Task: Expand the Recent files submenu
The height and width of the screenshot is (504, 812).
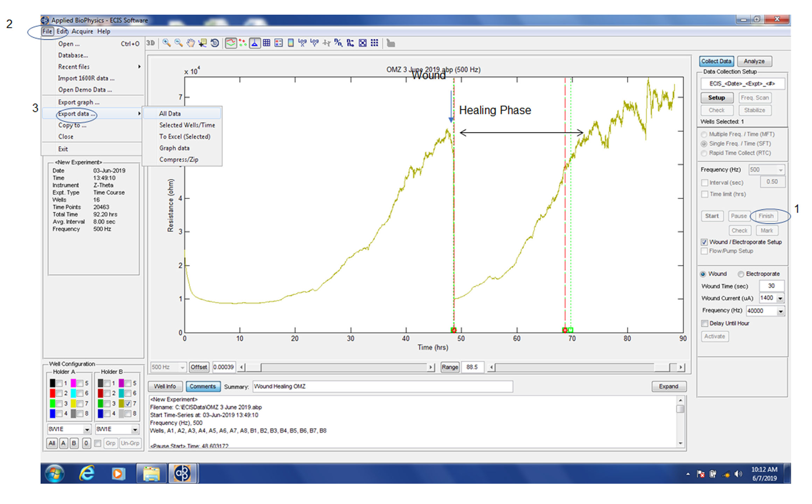Action: pos(93,67)
